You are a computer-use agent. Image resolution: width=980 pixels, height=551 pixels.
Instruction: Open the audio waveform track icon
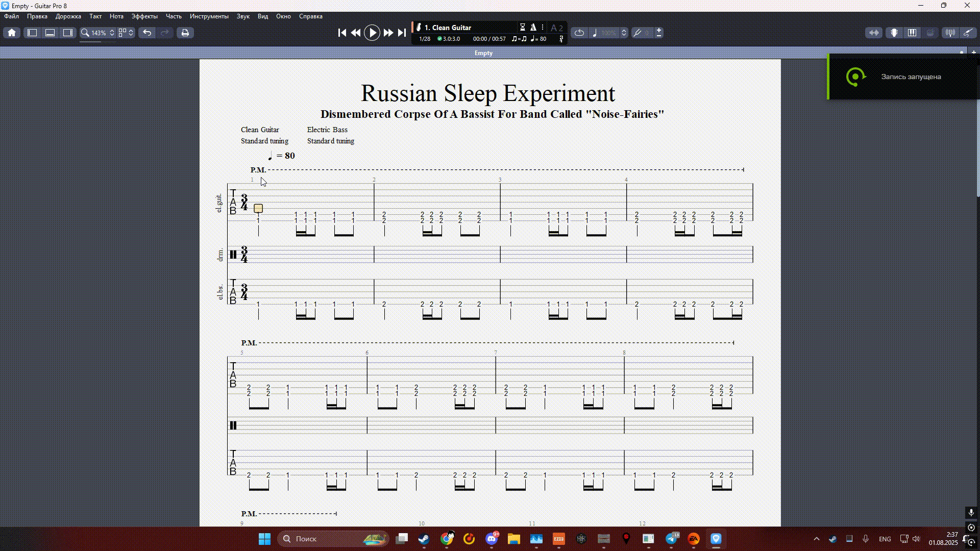coord(874,33)
